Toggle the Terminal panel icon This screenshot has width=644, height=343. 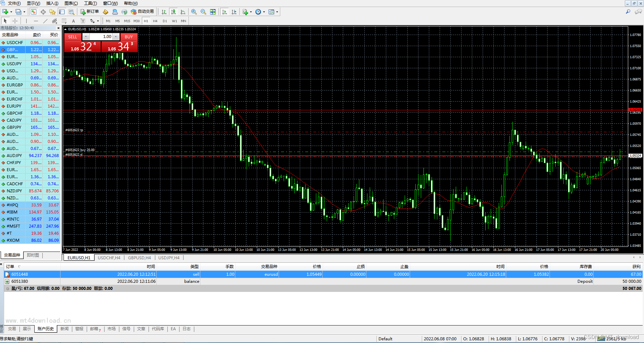[62, 12]
